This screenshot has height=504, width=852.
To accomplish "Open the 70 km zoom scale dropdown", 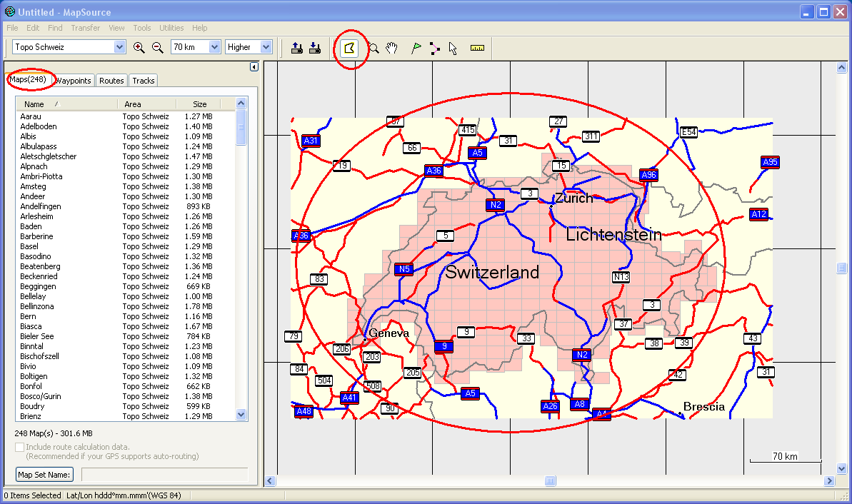I will point(215,47).
